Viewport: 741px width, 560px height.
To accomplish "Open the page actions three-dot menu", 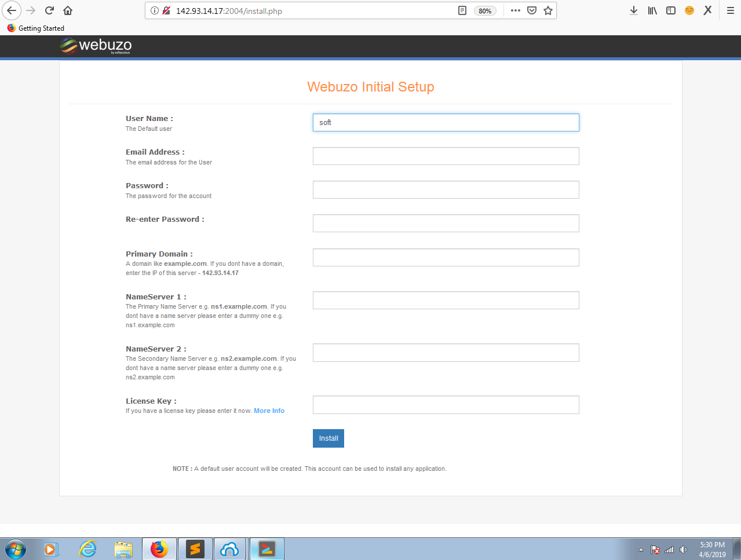I will coord(516,10).
